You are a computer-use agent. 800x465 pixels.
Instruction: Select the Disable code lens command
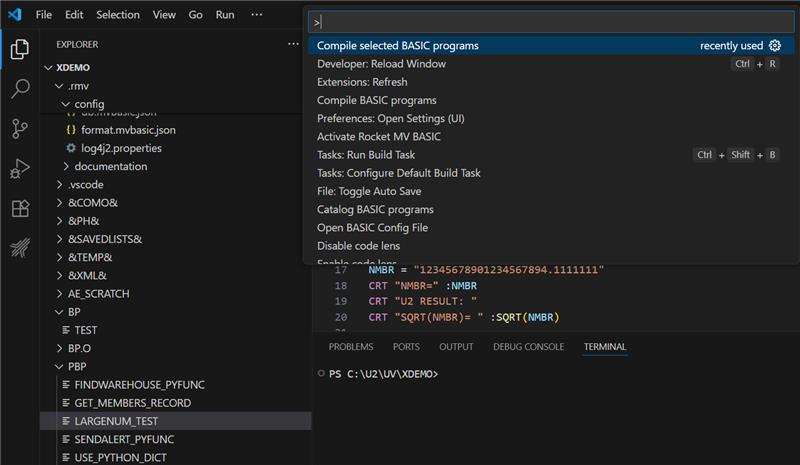[357, 246]
